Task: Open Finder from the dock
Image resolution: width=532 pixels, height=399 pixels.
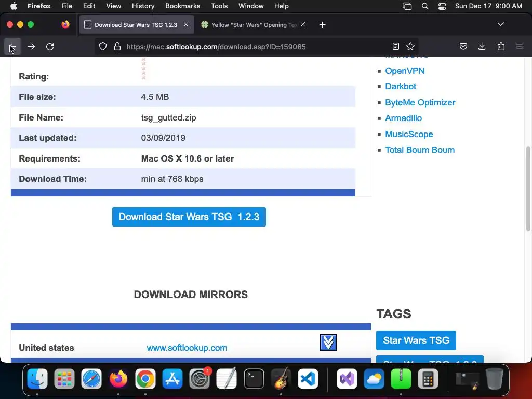Action: point(37,379)
